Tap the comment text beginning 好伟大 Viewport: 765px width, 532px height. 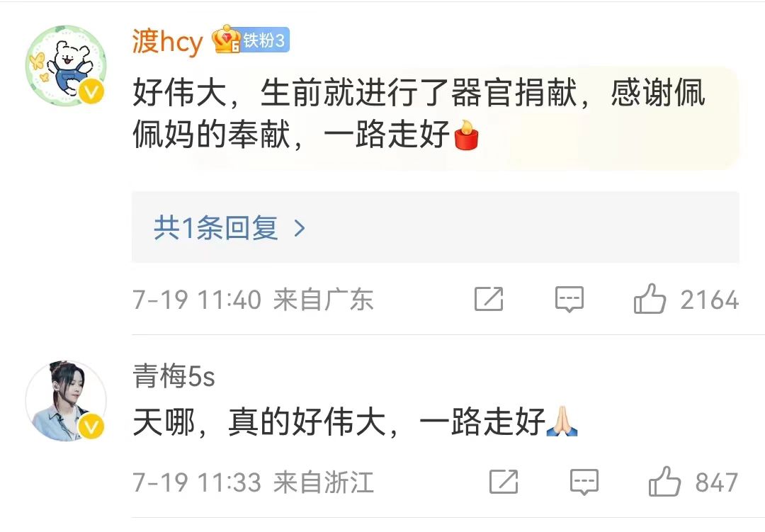[419, 113]
